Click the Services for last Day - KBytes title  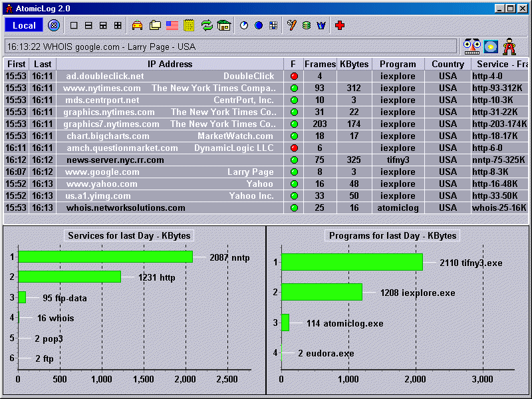(x=129, y=235)
